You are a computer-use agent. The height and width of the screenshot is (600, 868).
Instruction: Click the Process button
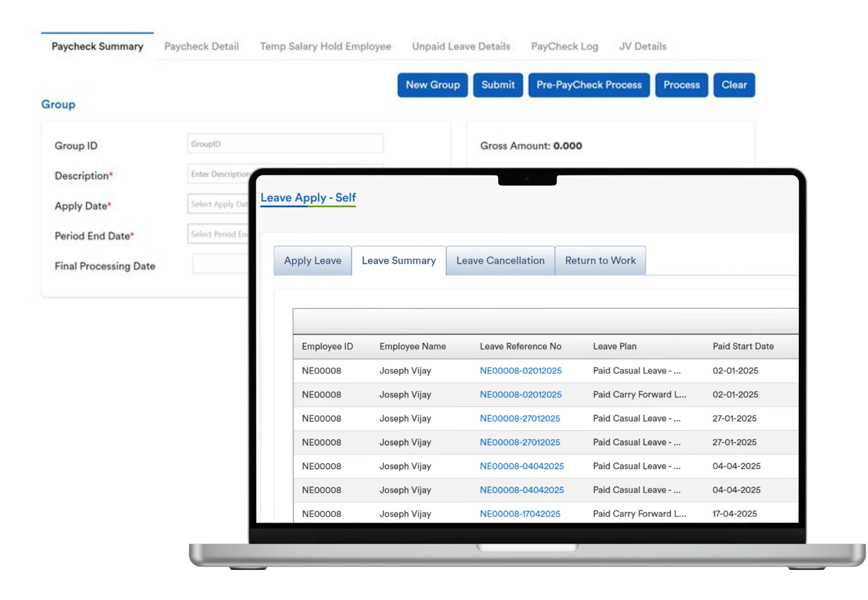pyautogui.click(x=681, y=85)
